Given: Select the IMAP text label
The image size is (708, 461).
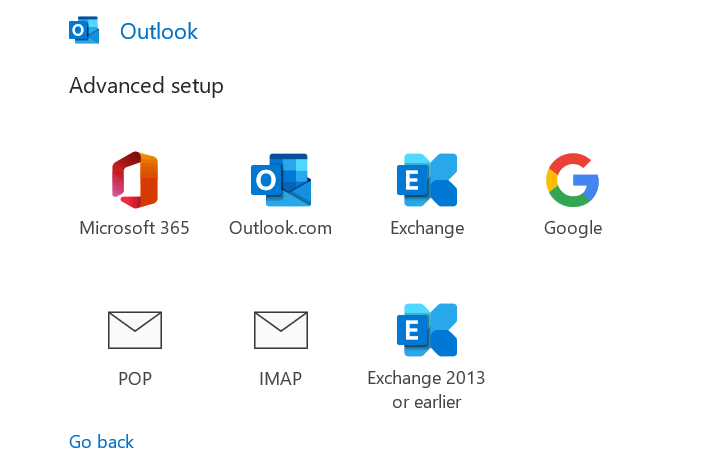Looking at the screenshot, I should point(280,379).
